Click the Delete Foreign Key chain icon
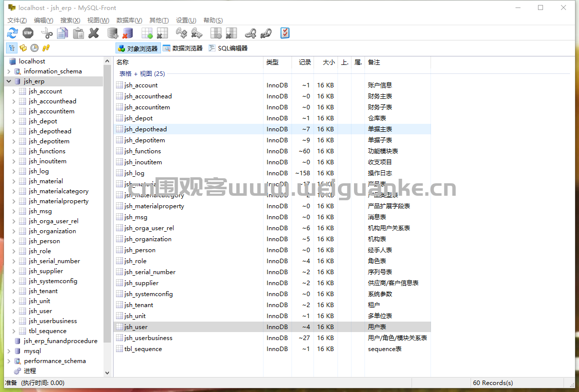Screen dimensions: 579x392 point(266,33)
